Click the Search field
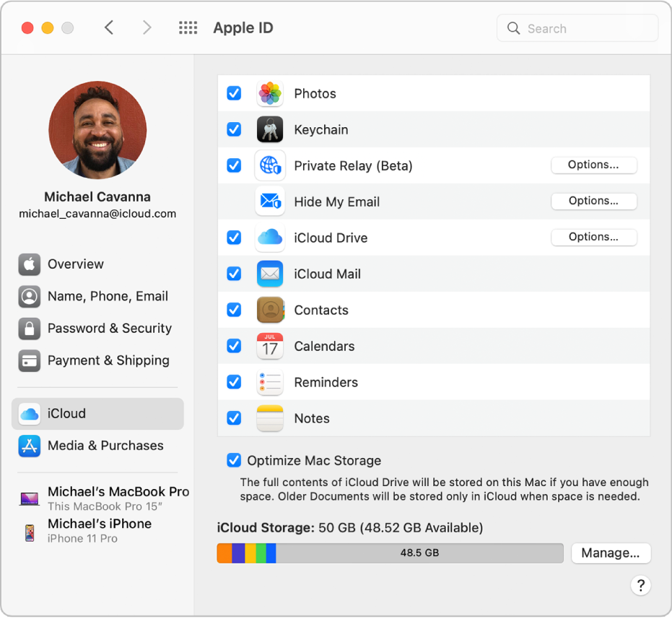Image resolution: width=672 pixels, height=619 pixels. pos(577,27)
